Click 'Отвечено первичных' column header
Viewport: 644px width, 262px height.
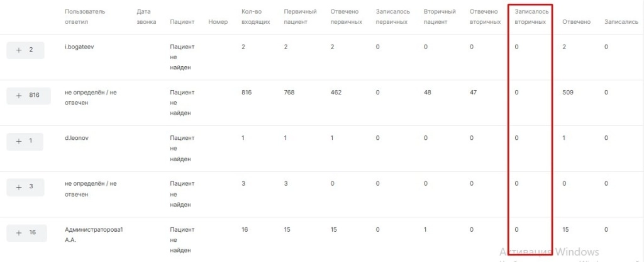click(x=346, y=17)
